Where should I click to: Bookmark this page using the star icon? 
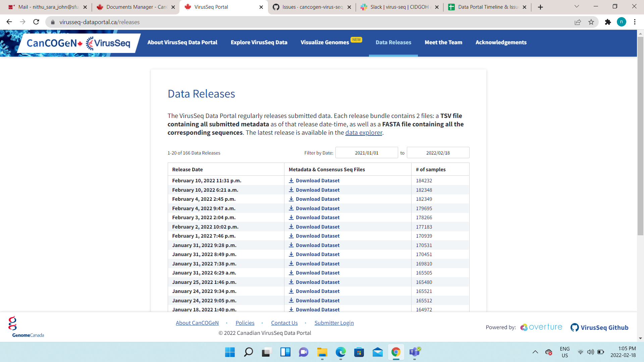point(591,22)
